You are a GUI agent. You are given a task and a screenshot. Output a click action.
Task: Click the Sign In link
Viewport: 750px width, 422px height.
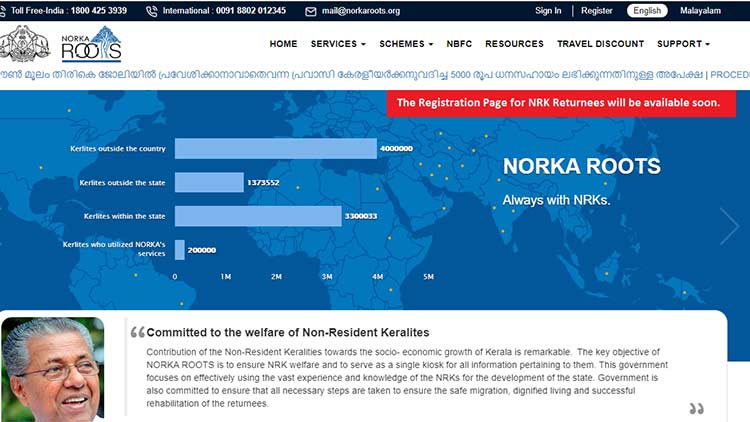click(x=548, y=11)
